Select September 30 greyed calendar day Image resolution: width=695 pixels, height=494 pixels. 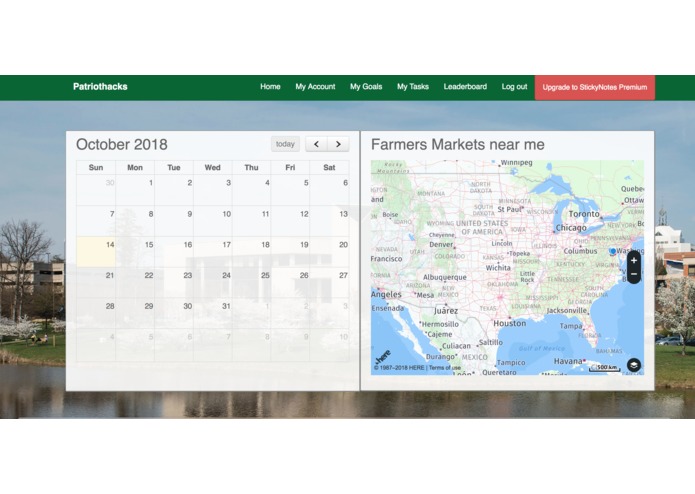coord(96,190)
